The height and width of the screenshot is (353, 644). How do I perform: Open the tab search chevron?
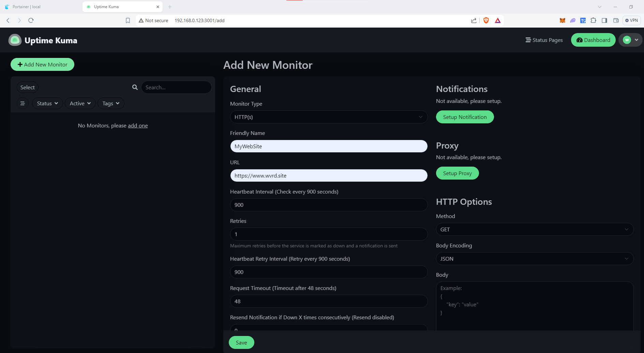[600, 7]
